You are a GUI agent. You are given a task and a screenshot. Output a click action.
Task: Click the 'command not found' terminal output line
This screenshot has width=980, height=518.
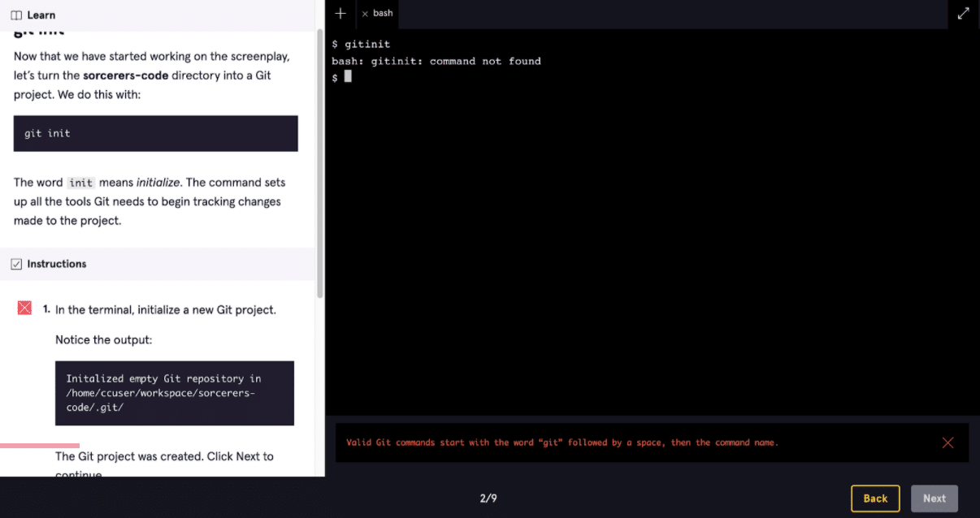click(436, 61)
